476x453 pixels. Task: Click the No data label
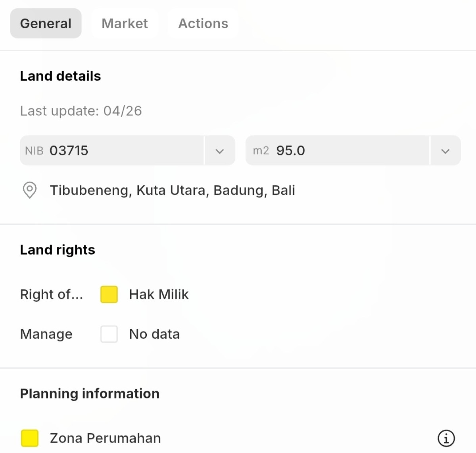154,334
